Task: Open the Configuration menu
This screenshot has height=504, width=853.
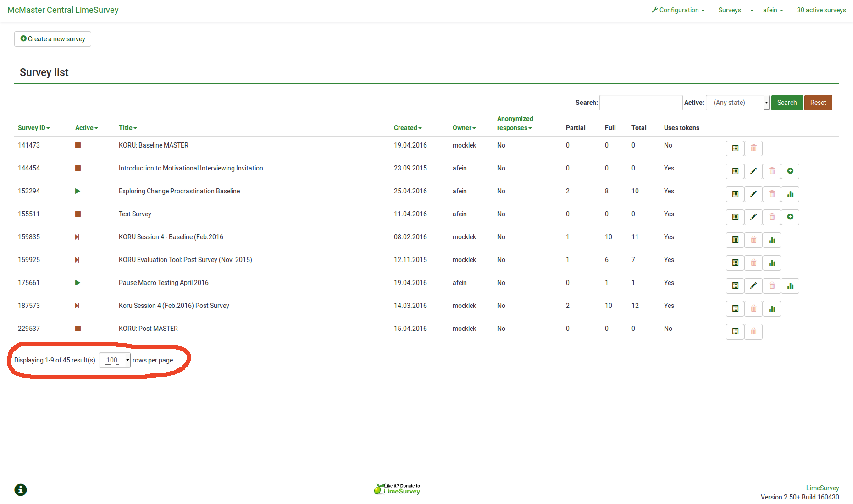Action: tap(678, 10)
